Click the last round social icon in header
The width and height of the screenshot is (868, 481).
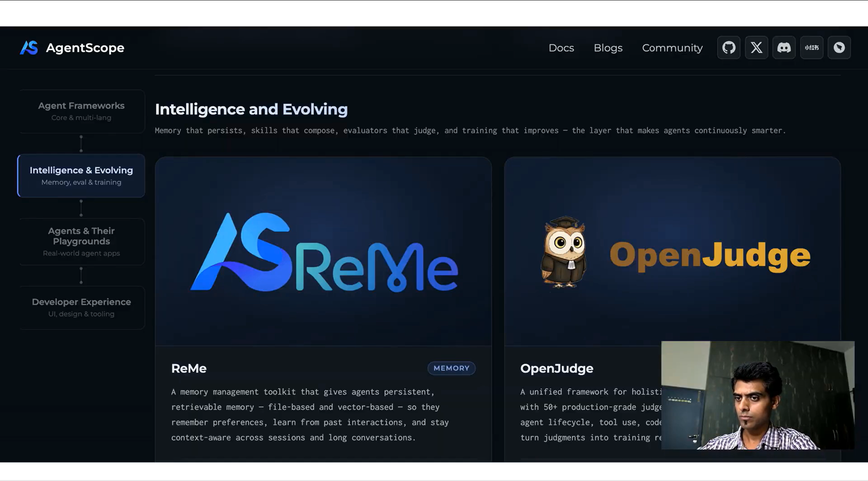[x=839, y=48]
